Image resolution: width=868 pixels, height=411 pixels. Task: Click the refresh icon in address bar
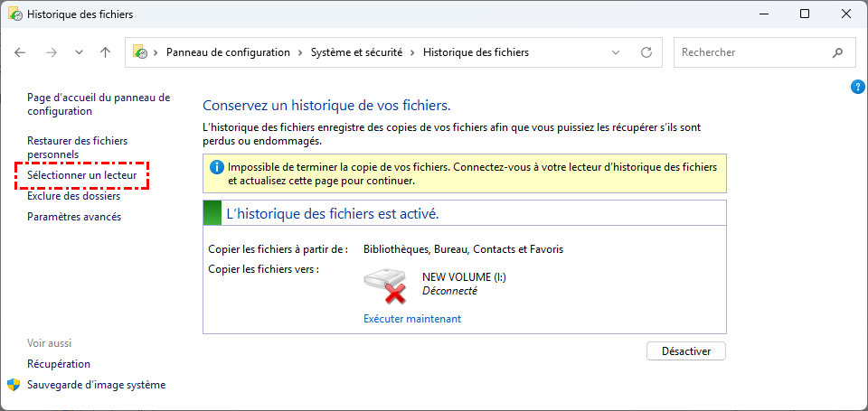point(646,52)
